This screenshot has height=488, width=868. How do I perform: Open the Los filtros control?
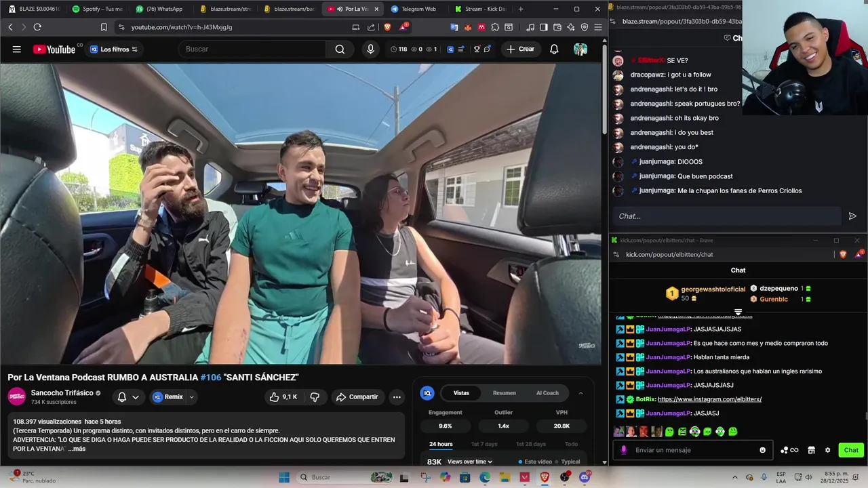114,49
